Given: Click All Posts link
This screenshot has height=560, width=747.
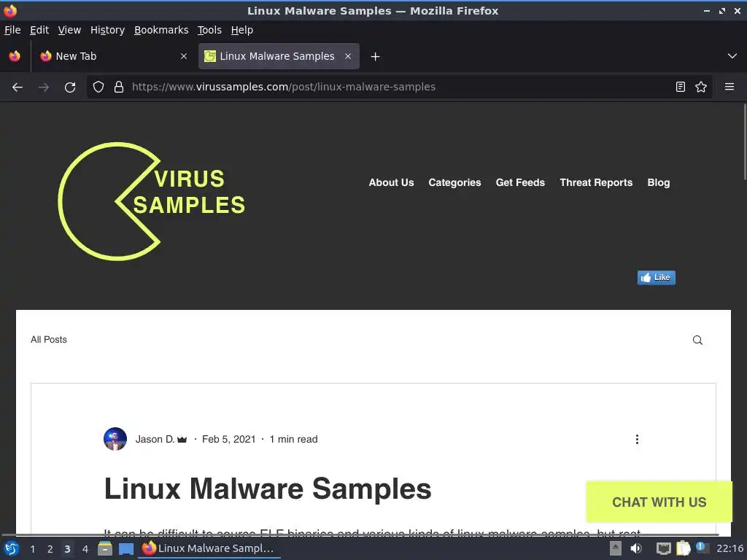Looking at the screenshot, I should click(x=49, y=340).
